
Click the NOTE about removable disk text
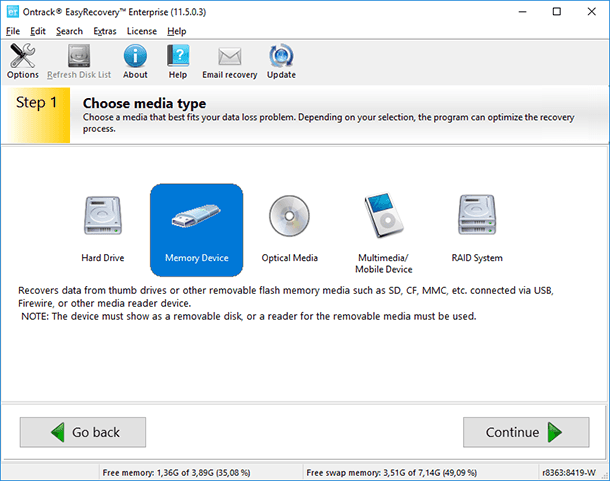(249, 316)
